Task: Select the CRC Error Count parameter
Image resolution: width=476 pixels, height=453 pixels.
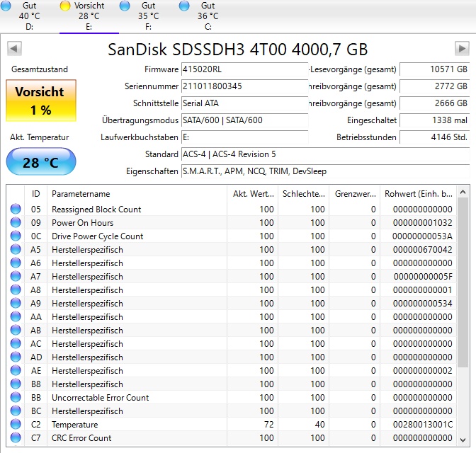Action: pos(81,438)
